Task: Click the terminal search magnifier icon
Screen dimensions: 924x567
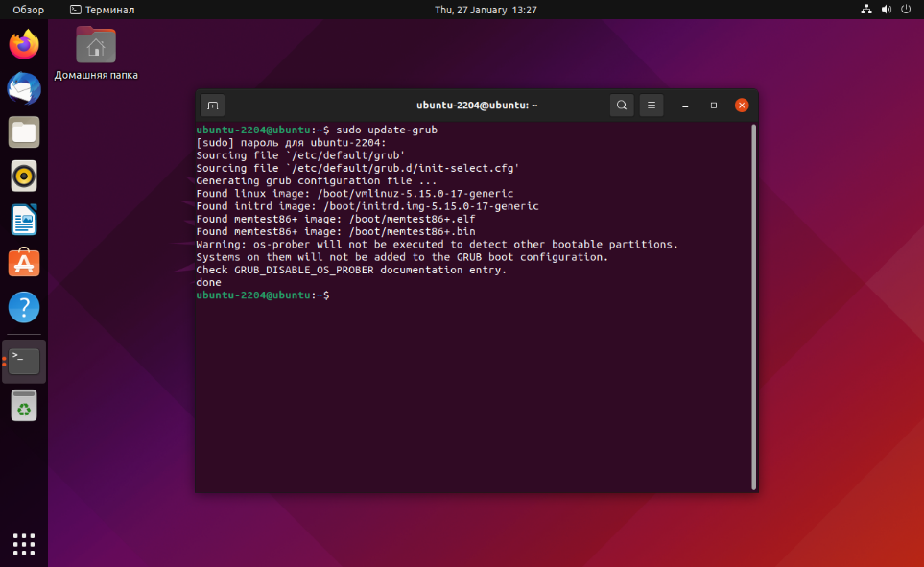Action: (622, 106)
